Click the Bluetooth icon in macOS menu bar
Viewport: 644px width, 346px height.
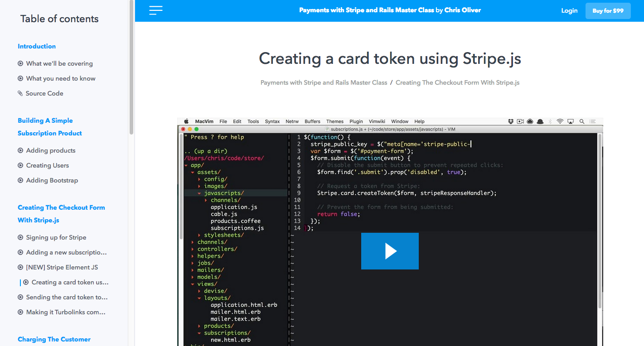pos(551,121)
